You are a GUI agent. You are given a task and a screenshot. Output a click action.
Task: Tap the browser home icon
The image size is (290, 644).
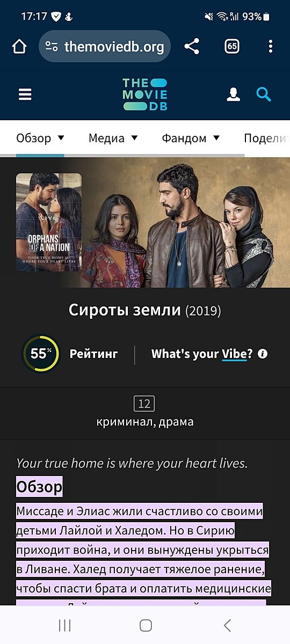point(19,47)
